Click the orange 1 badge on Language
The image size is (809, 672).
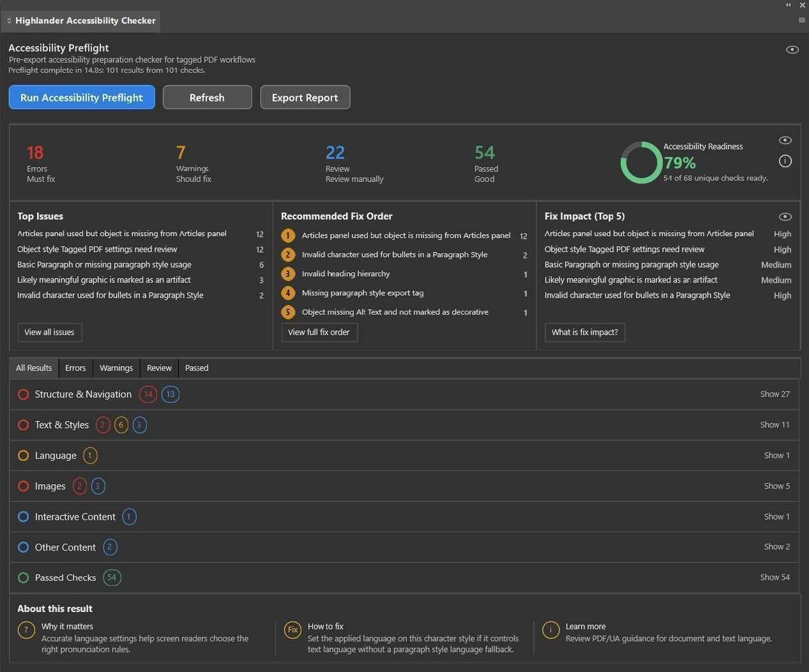tap(90, 456)
